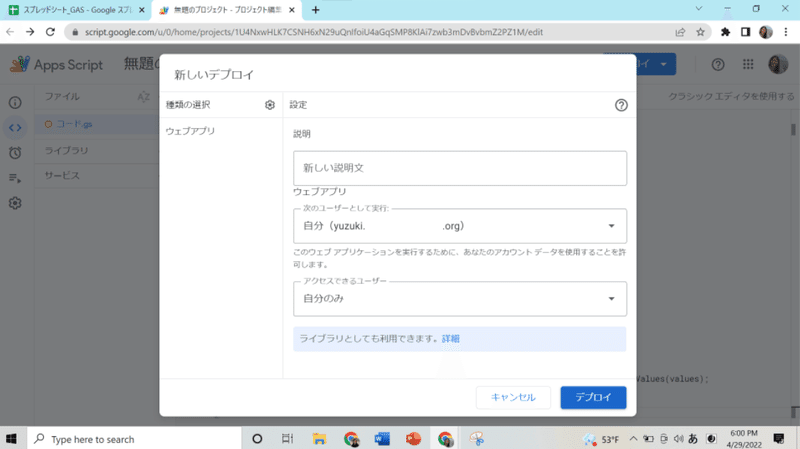800x449 pixels.
Task: Open the Triggers alarm clock icon
Action: [x=15, y=153]
